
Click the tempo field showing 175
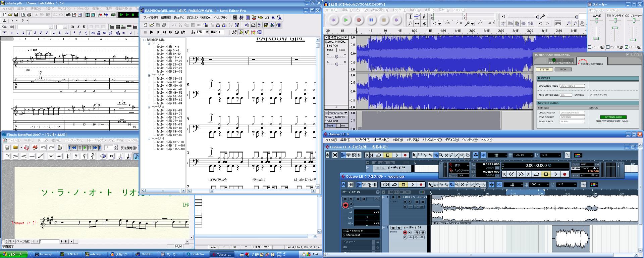(201, 32)
